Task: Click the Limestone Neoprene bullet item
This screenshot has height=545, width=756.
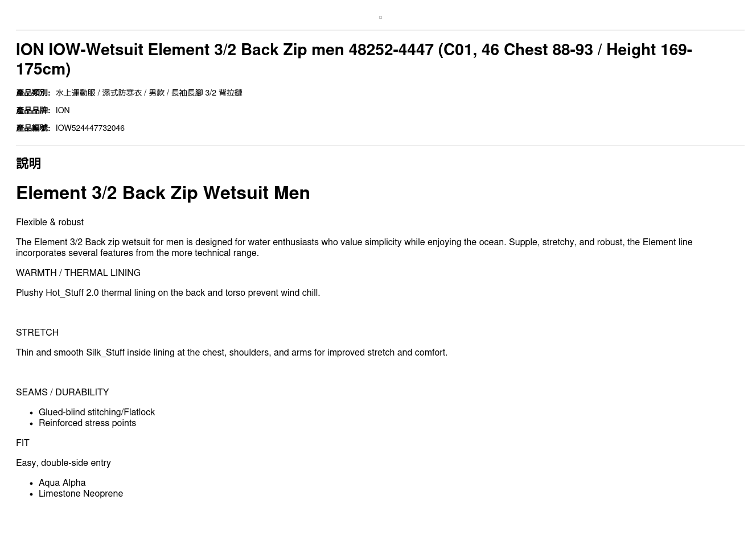Action: (x=81, y=494)
